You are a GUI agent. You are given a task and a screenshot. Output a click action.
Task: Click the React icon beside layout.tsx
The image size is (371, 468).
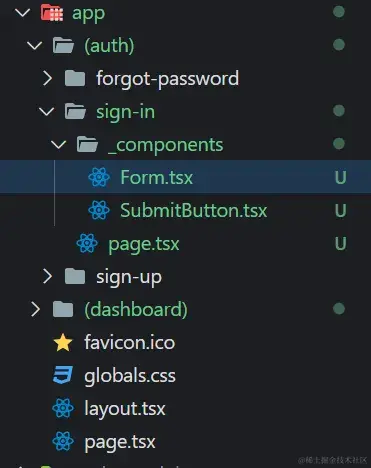click(63, 408)
